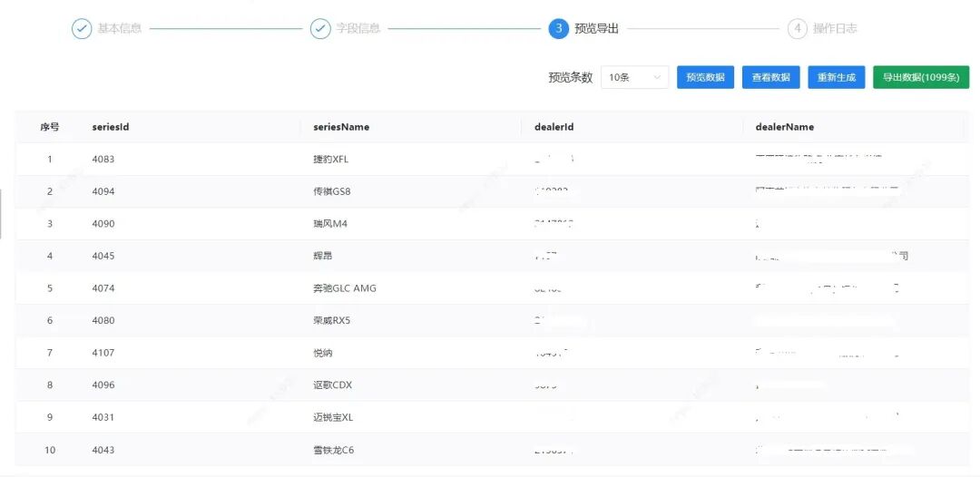The image size is (980, 477).
Task: Switch to the 操作日志 step label
Action: 835,29
